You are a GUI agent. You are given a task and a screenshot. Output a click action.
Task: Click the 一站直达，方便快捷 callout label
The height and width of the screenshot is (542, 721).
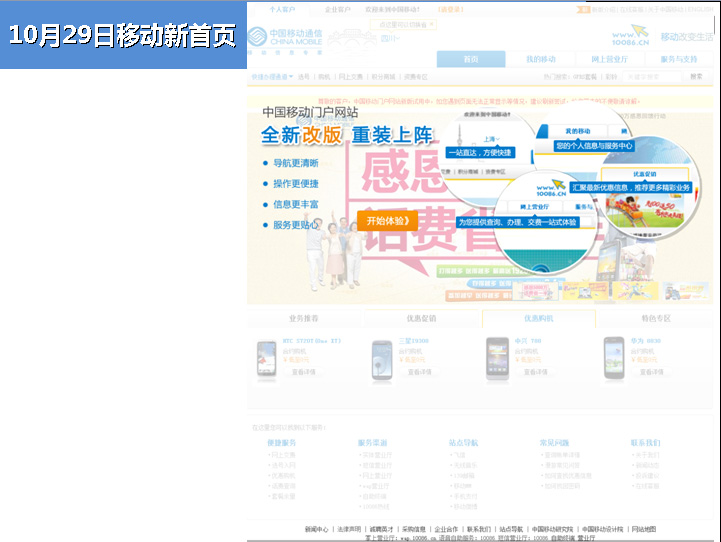(480, 153)
